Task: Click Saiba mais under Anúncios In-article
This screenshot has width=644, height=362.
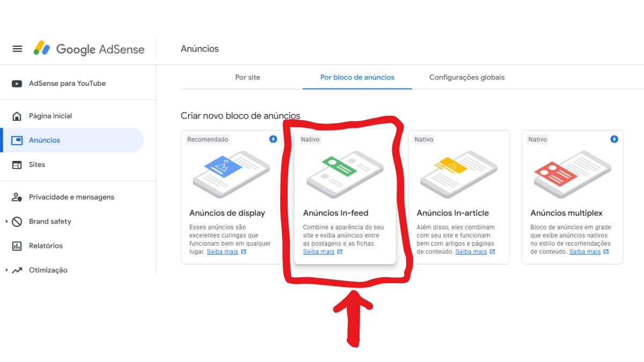Action: 471,252
